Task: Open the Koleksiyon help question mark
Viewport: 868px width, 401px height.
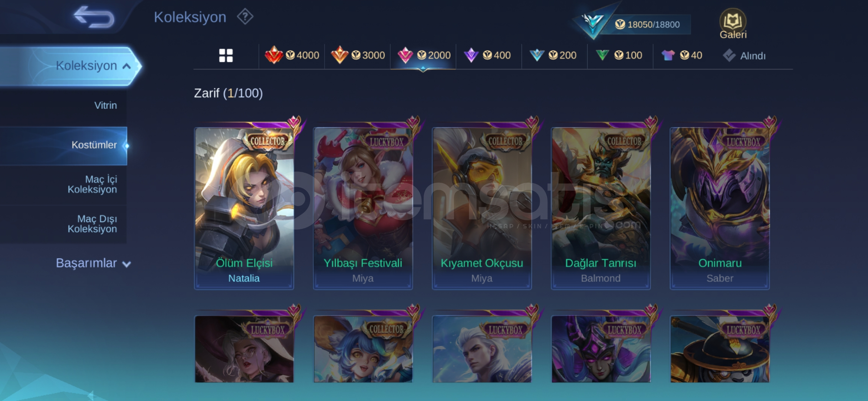Action: 245,17
